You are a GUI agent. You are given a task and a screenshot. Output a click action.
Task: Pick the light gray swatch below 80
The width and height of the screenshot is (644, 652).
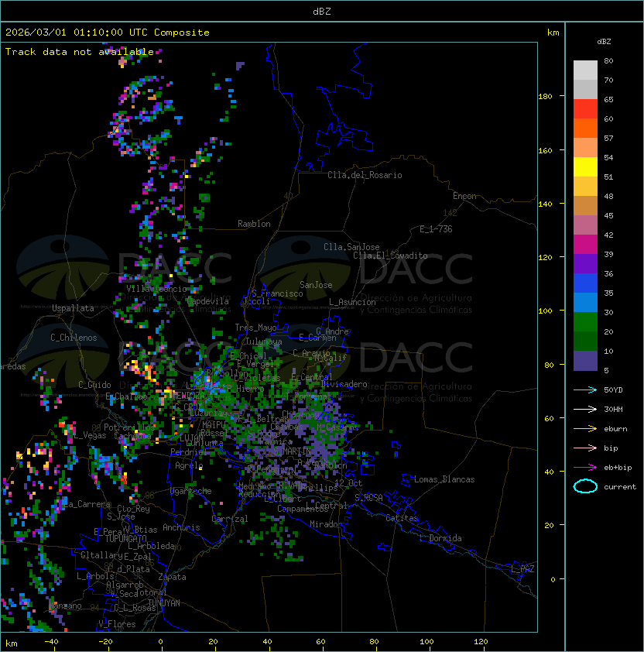pyautogui.click(x=585, y=70)
